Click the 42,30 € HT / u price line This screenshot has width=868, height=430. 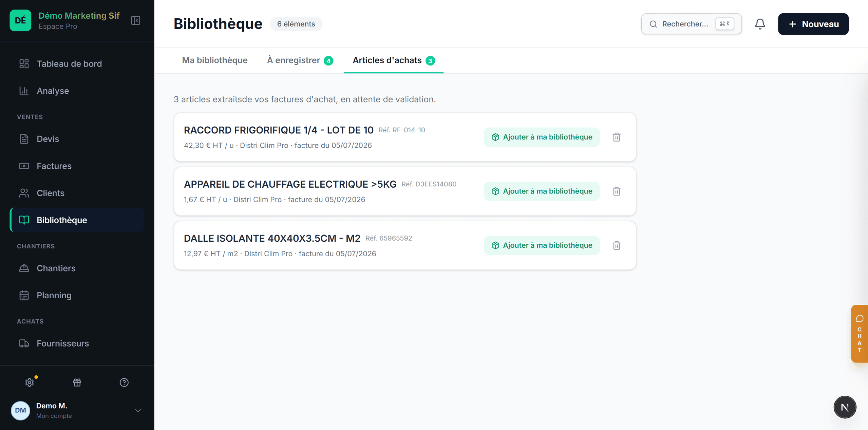tap(278, 145)
